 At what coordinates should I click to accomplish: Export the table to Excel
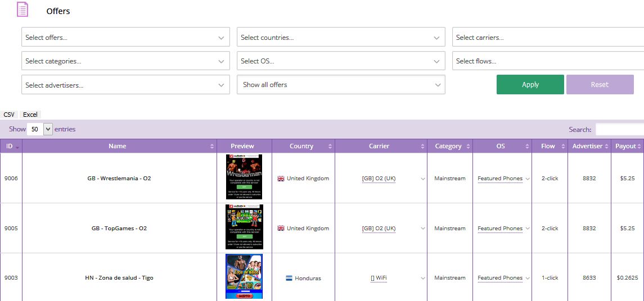coord(30,115)
